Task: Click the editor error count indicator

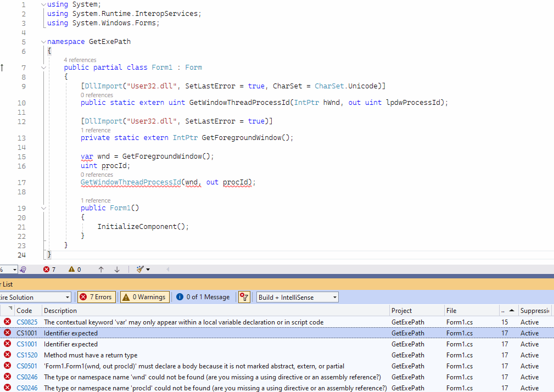Action: point(49,270)
